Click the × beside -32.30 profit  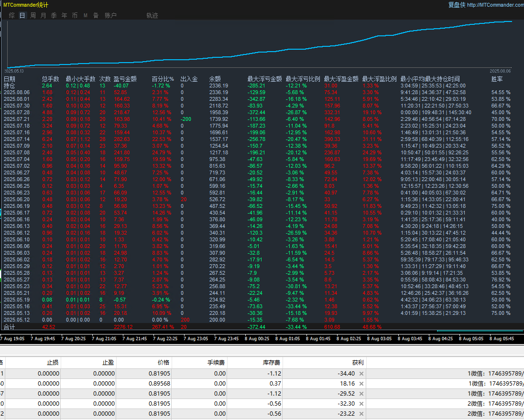361,404
